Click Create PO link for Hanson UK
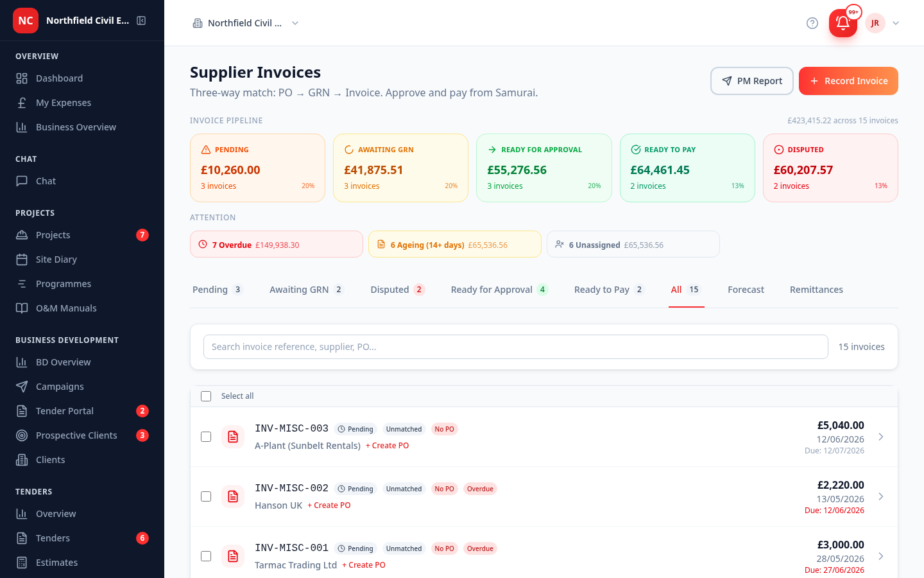Viewport: 924px width, 578px height. 329,505
